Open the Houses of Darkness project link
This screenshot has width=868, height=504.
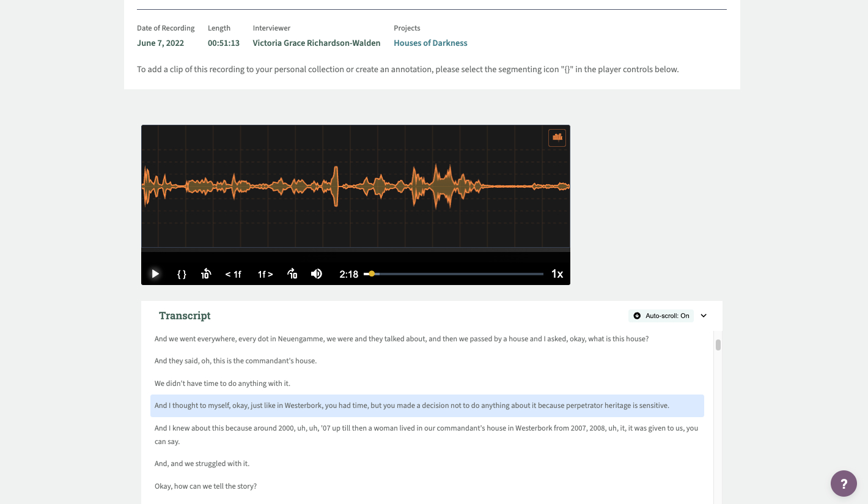click(430, 43)
